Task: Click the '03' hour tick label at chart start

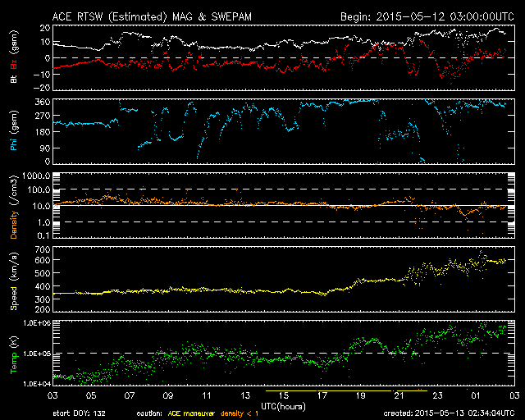Action: [52, 395]
